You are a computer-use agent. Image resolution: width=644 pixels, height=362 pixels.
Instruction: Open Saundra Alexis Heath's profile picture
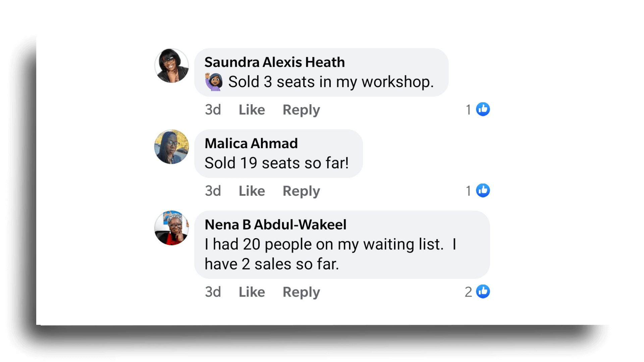[171, 66]
